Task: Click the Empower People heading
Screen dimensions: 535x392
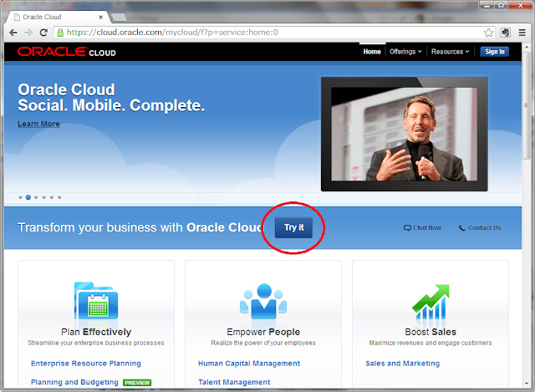Action: [x=263, y=332]
